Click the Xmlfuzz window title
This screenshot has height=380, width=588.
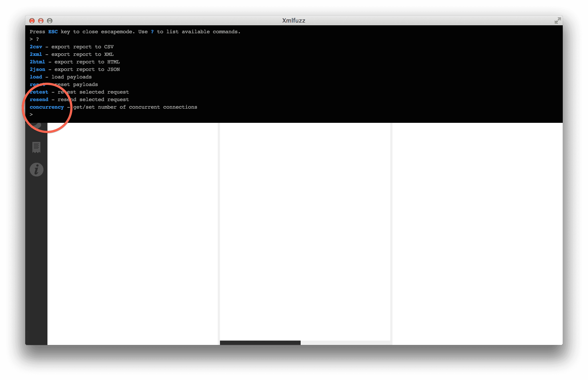(x=294, y=20)
